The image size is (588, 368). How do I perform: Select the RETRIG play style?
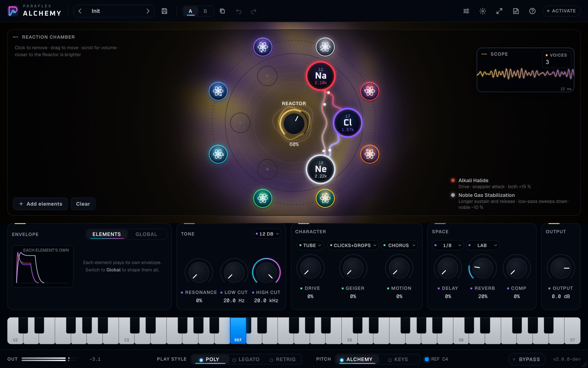click(x=283, y=359)
